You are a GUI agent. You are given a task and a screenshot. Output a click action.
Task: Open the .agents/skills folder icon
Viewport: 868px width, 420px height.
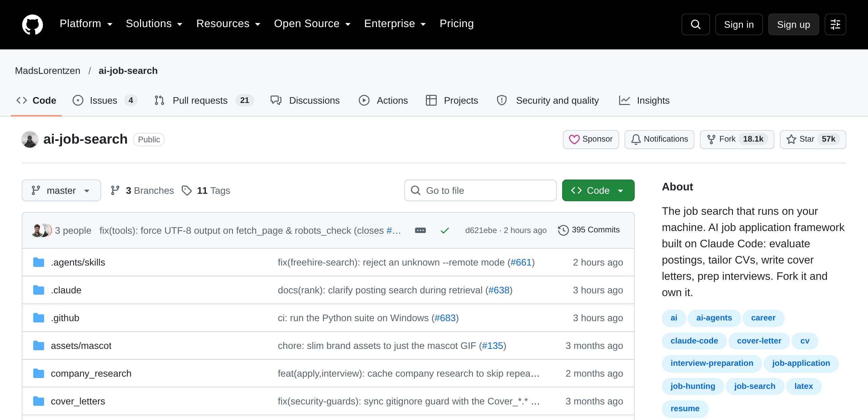[39, 262]
